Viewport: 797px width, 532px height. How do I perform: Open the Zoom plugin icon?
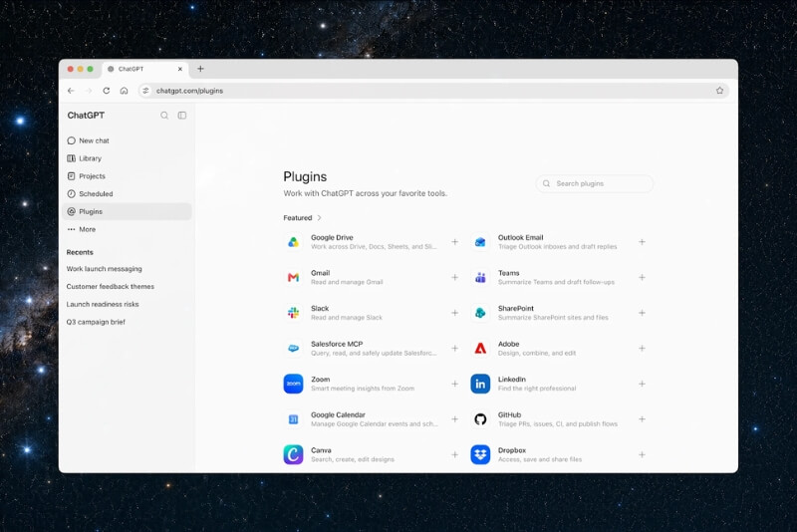293,384
